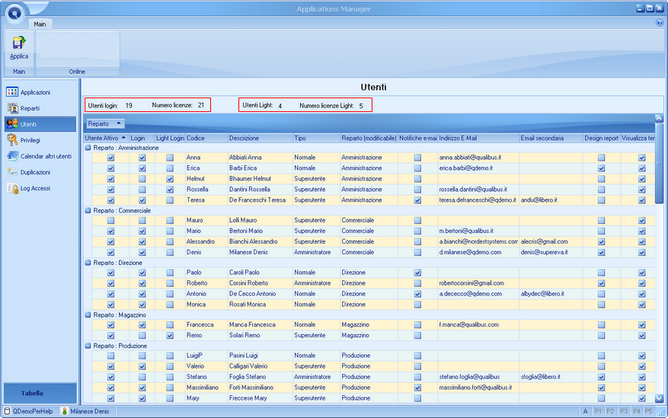The image size is (668, 418).
Task: Sort by Utente Attivo column header
Action: tap(107, 138)
